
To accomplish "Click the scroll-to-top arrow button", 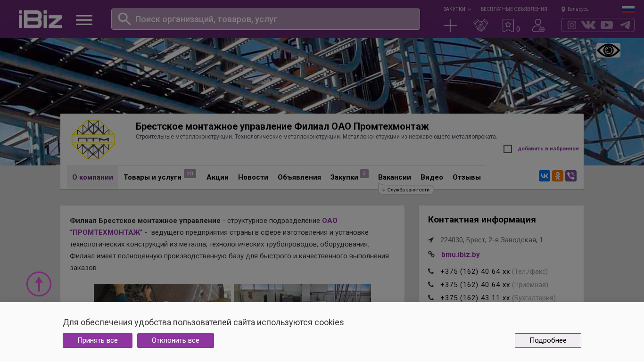I will click(x=39, y=284).
